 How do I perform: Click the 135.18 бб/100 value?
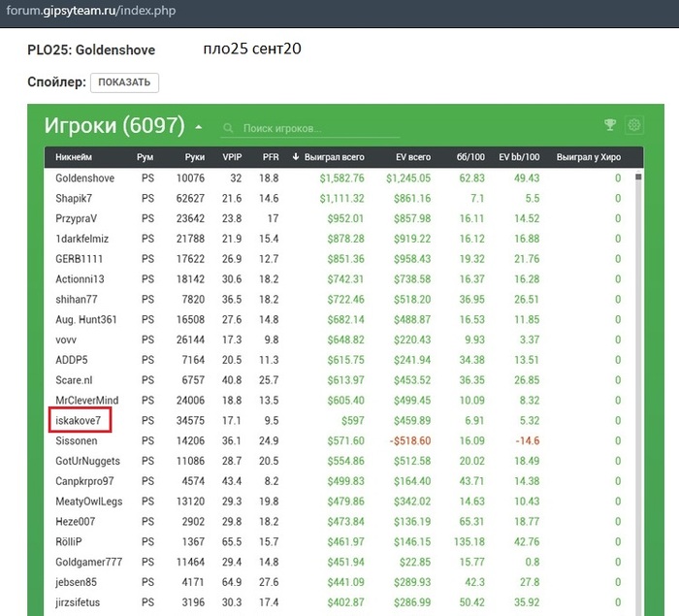(x=469, y=542)
